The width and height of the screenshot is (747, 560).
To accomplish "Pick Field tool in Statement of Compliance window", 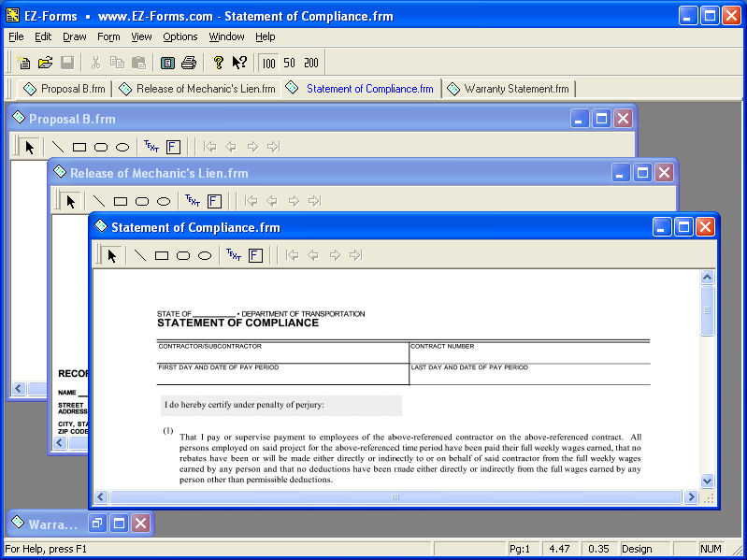I will click(255, 255).
